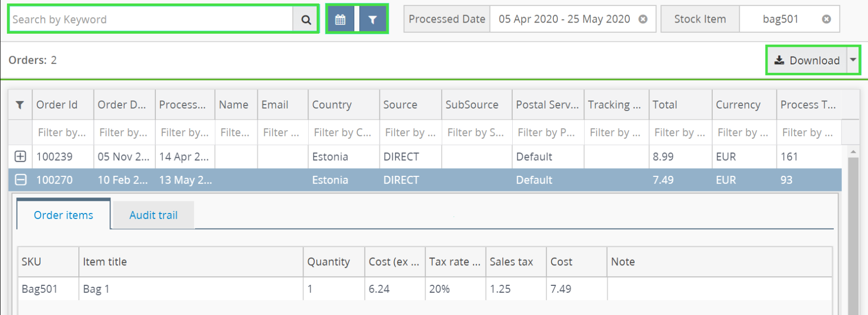This screenshot has width=868, height=315.
Task: Click the search magnifier icon
Action: 306,20
